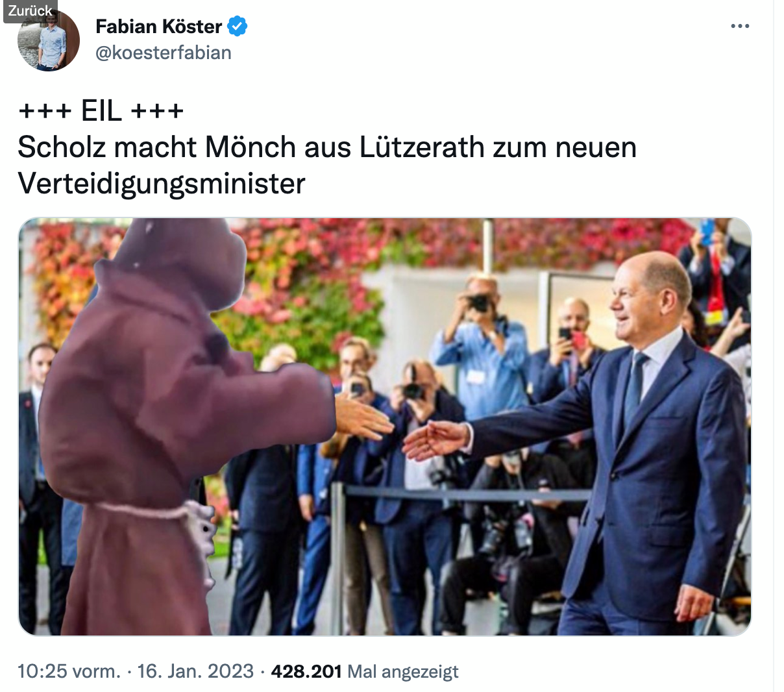
Task: Click the 428.201 view count number
Action: pos(306,671)
